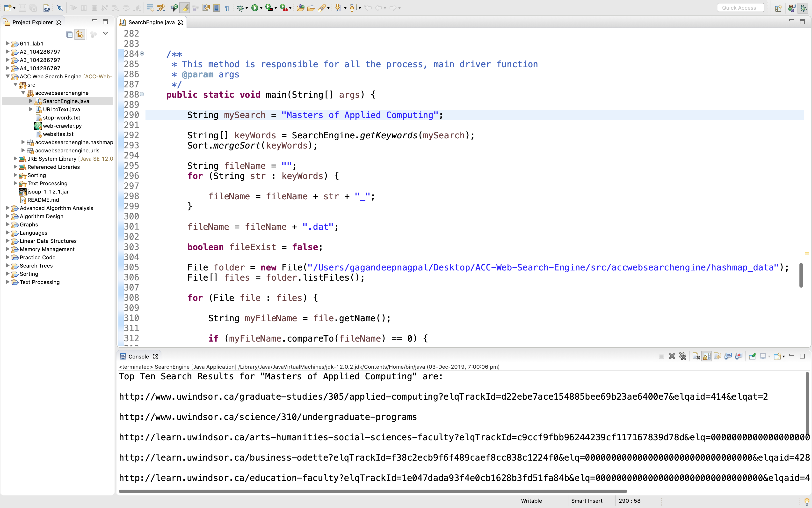Select README.md file in tree
The image size is (812, 508).
click(x=43, y=200)
